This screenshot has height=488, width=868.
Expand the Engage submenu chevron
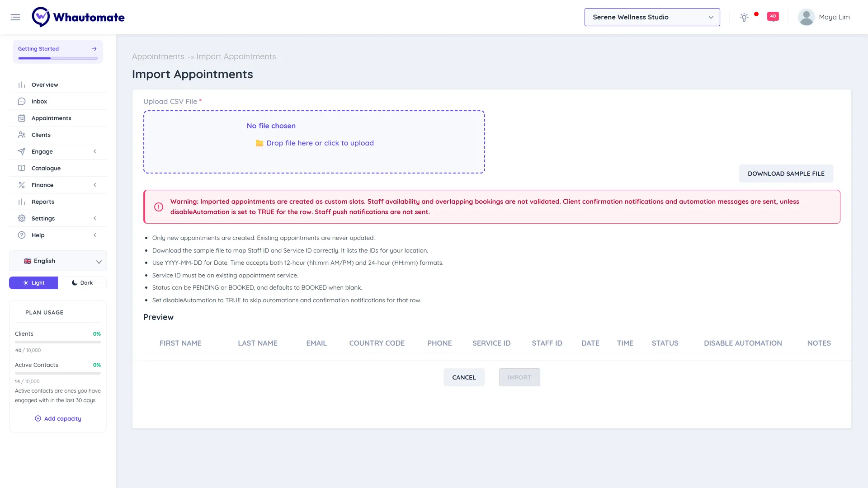(95, 152)
